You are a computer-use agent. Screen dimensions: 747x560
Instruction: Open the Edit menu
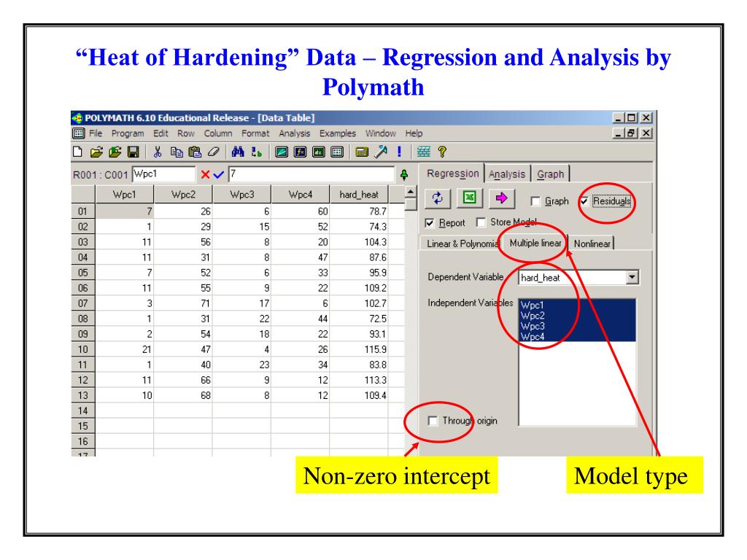160,133
